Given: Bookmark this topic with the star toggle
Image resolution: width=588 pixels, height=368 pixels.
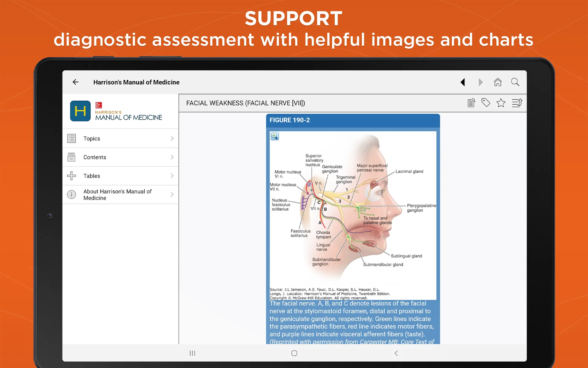Looking at the screenshot, I should pos(501,103).
